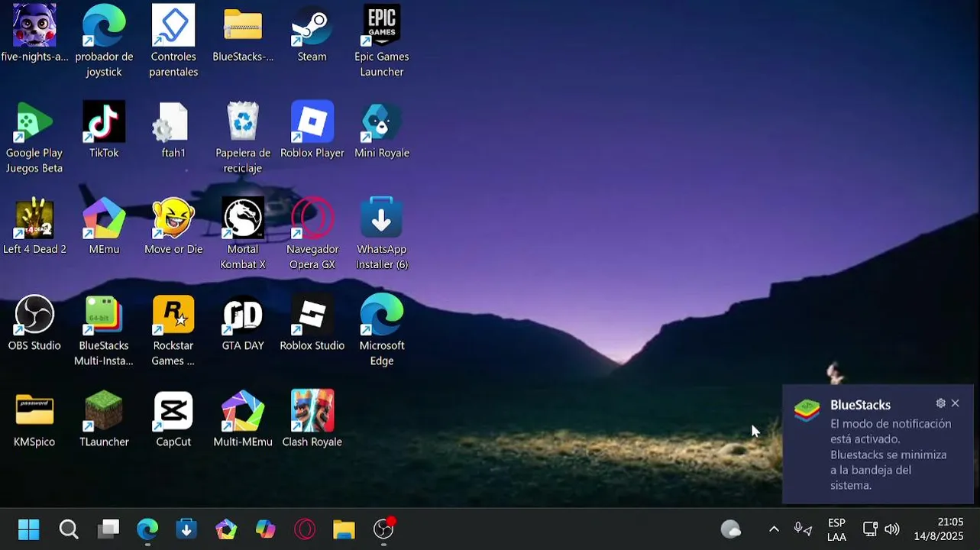Viewport: 980px width, 550px height.
Task: Select the TLauncher Minecraft icon
Action: (x=104, y=419)
